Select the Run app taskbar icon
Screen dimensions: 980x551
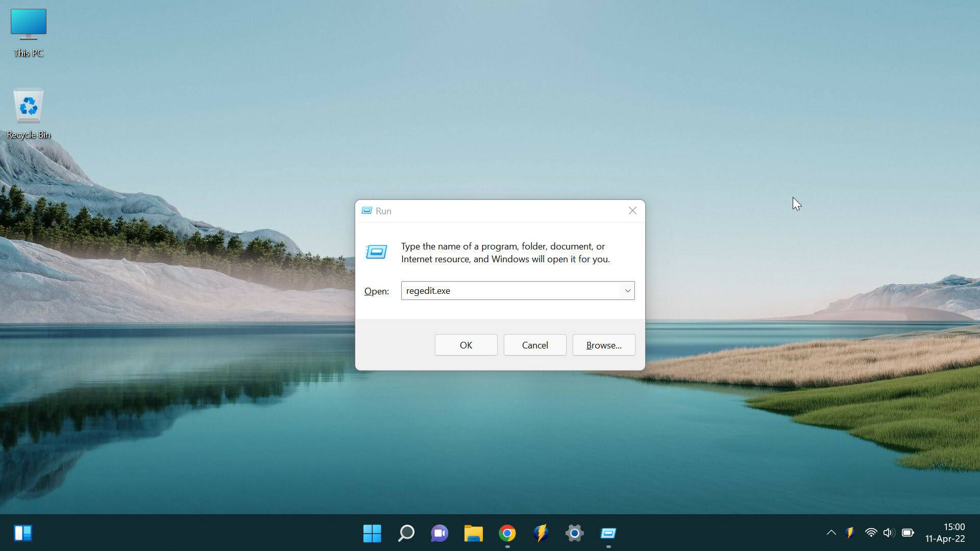tap(608, 533)
